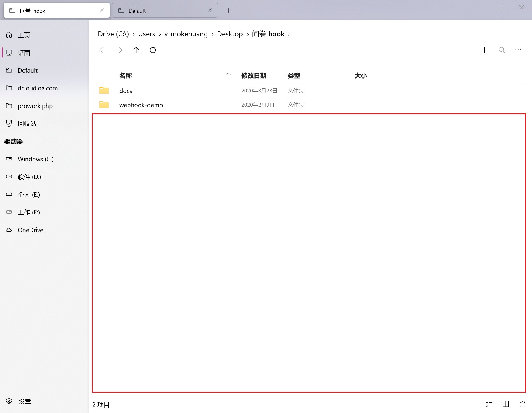Select the 桌面 (Desktop) sidebar item
This screenshot has width=532, height=413.
click(x=24, y=53)
